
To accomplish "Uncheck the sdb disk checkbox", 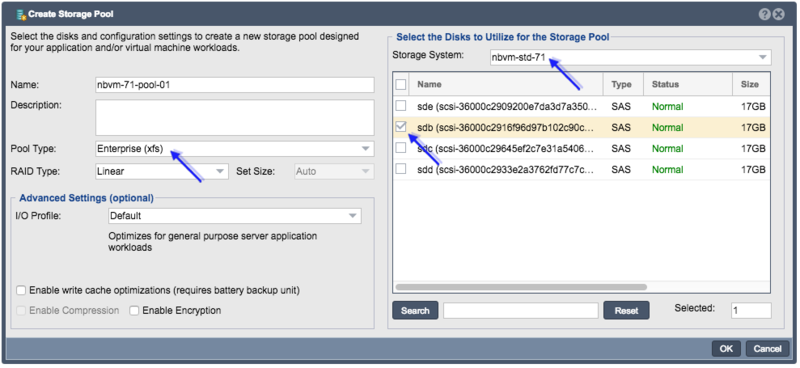I will coord(401,127).
